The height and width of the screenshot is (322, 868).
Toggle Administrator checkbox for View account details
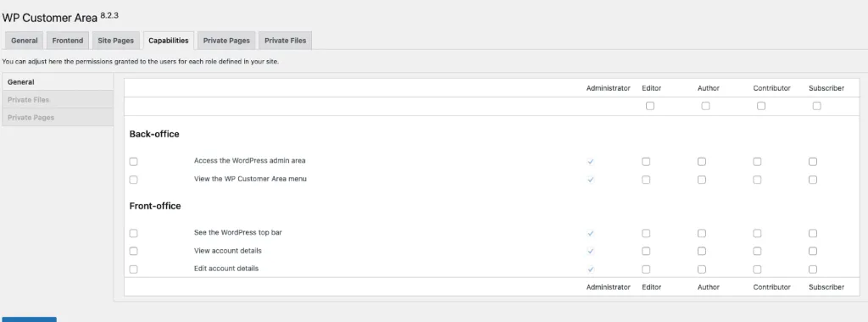tap(591, 251)
